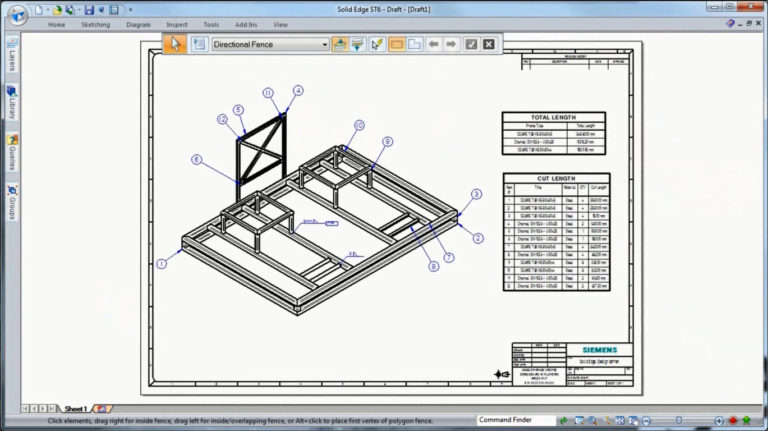Viewport: 768px width, 431px height.
Task: Click the right arrow in command bar
Action: (x=451, y=44)
